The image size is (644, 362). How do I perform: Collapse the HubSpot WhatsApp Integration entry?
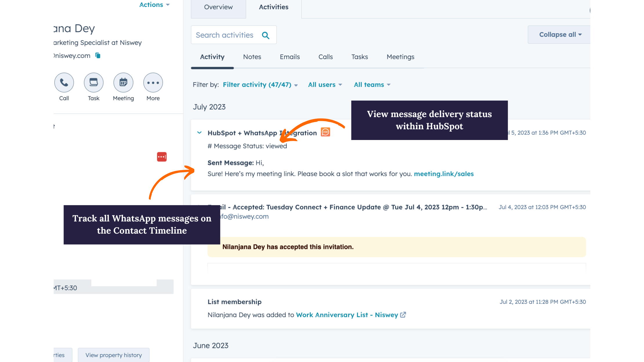(x=199, y=132)
